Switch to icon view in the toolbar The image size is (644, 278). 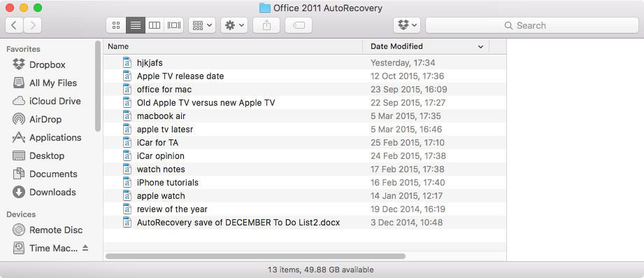[x=116, y=25]
